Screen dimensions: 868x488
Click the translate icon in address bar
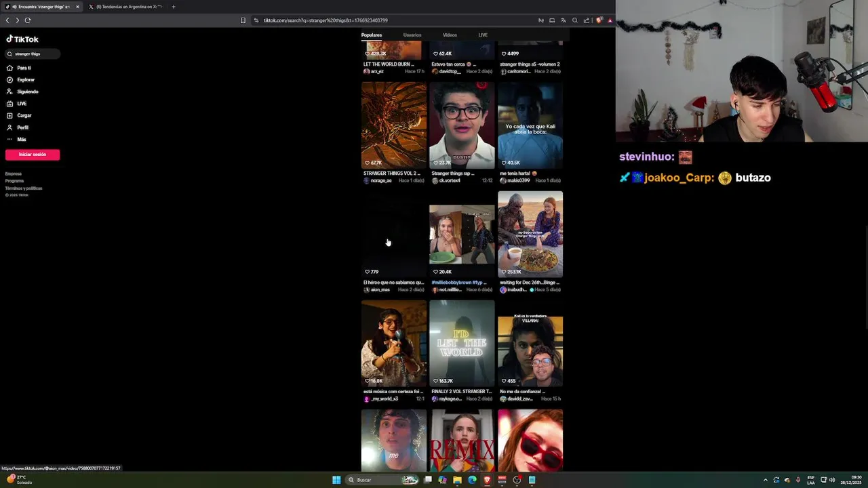pyautogui.click(x=563, y=20)
